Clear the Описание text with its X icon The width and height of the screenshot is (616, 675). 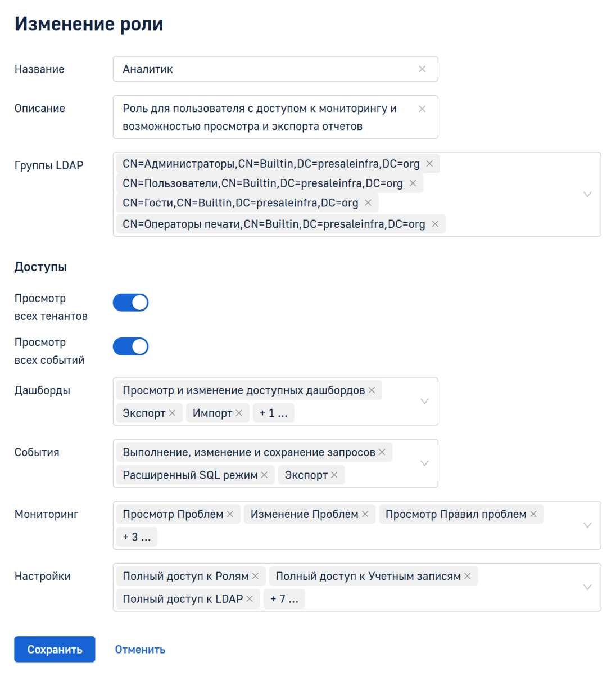click(422, 109)
